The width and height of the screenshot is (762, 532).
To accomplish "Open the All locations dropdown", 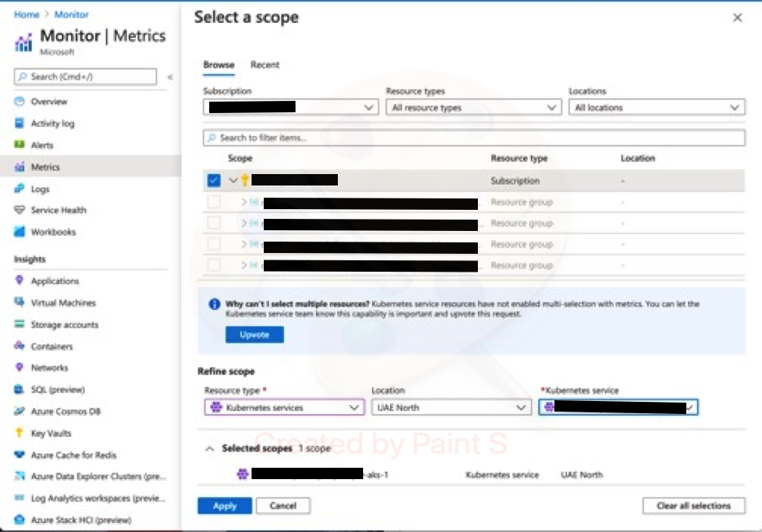I will point(656,107).
